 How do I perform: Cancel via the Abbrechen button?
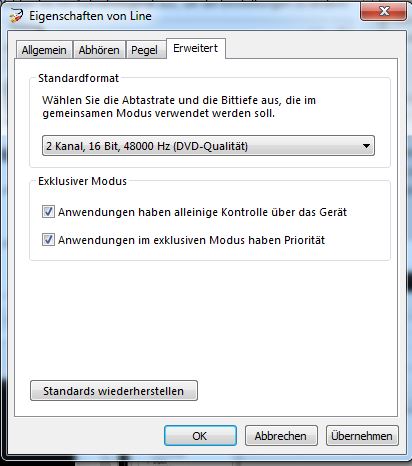(x=281, y=436)
